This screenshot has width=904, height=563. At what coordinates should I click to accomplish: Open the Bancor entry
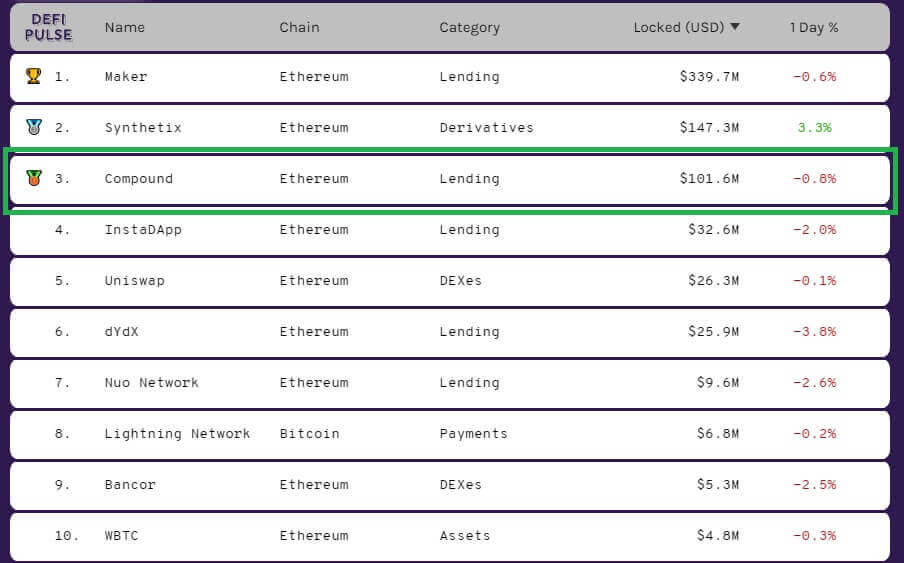pos(130,485)
